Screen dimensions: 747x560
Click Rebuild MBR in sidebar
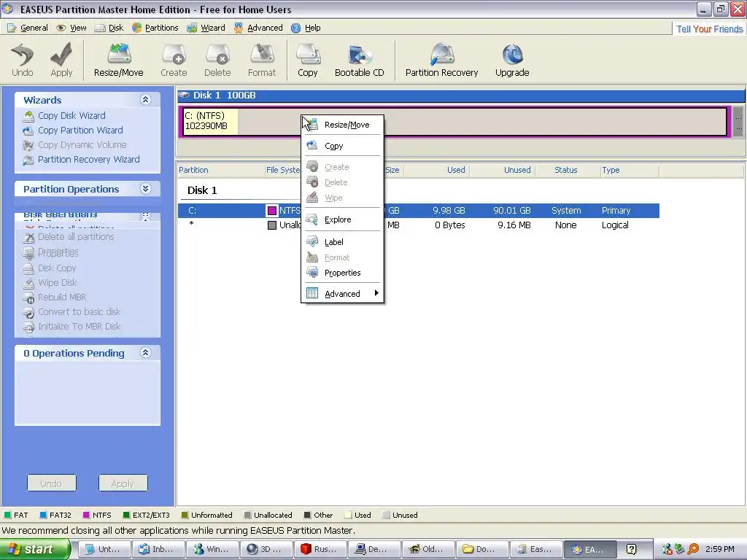pos(62,297)
